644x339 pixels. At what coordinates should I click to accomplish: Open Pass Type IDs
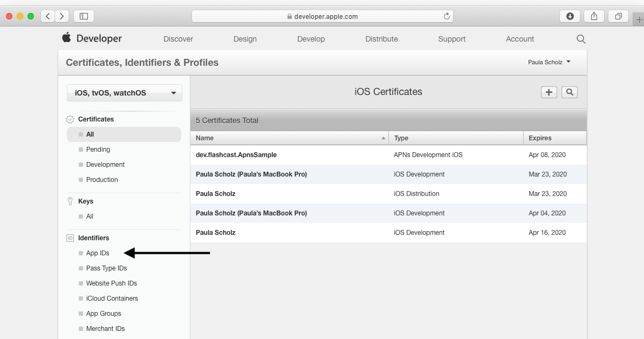pos(106,268)
